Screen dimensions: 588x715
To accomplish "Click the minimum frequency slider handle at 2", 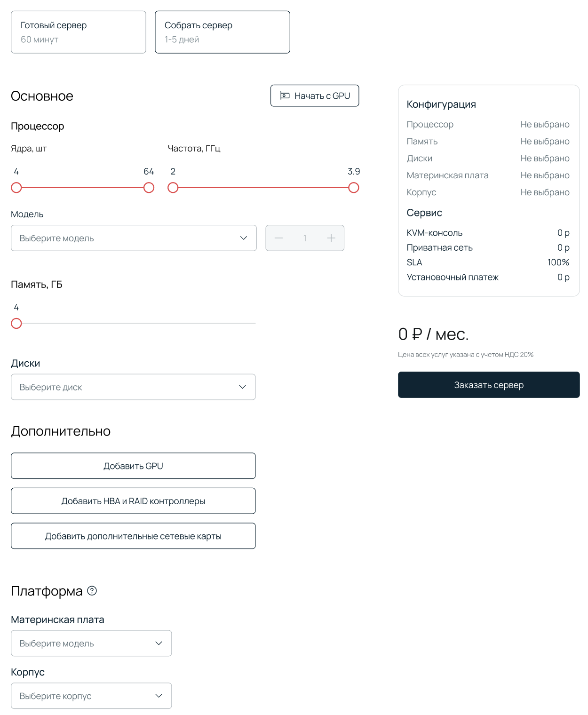I will (x=173, y=188).
